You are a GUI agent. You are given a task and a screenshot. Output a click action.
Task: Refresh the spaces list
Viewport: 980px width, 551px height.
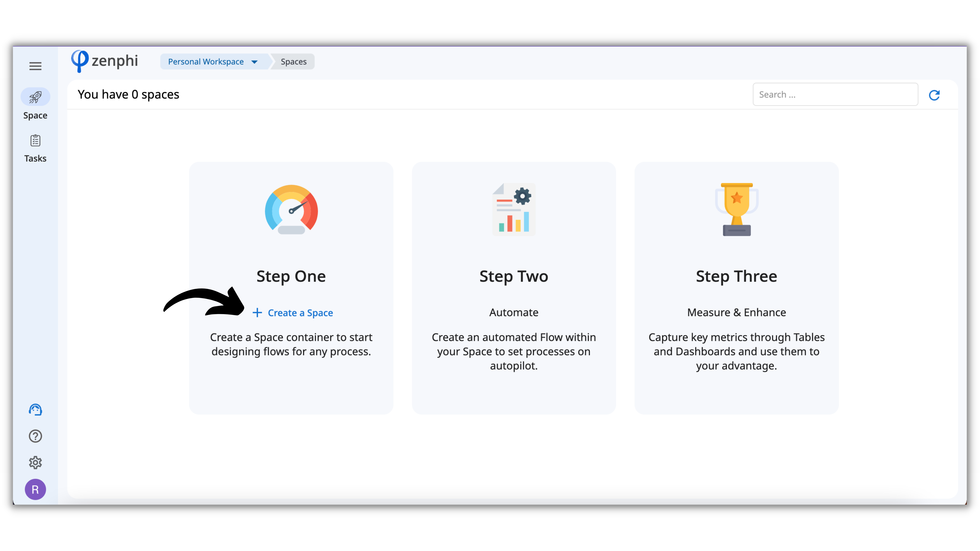pos(934,95)
